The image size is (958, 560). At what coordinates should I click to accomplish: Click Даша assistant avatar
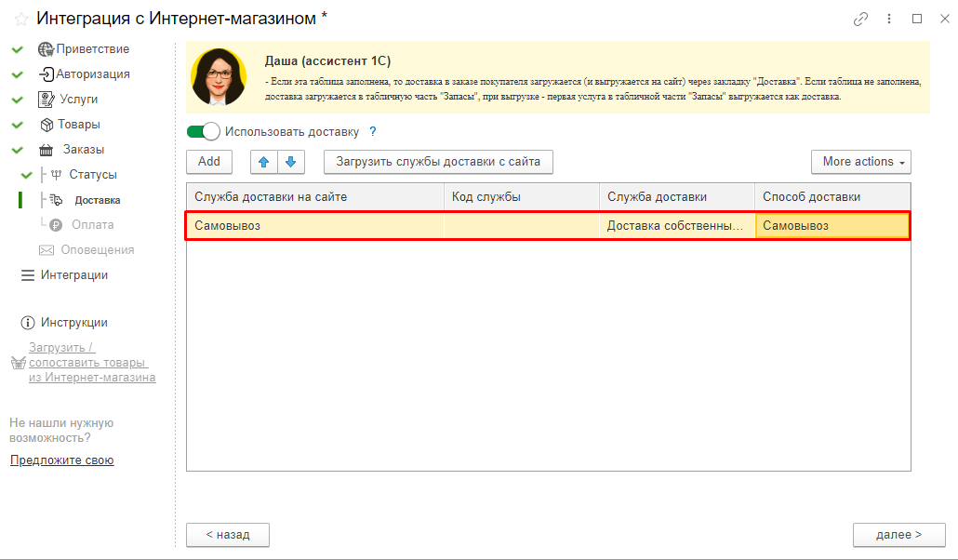click(219, 77)
